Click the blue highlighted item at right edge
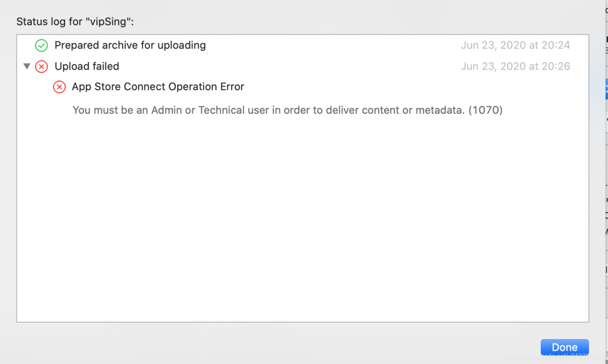The image size is (608, 364). [606, 89]
